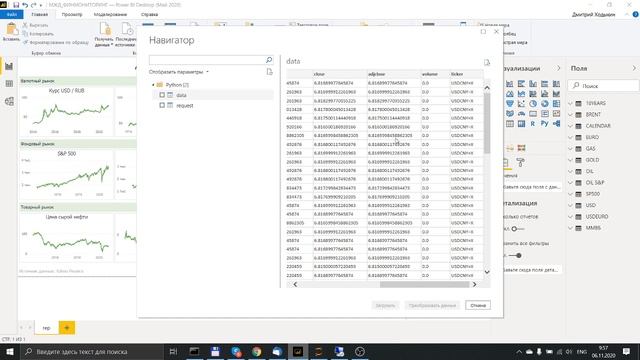Switch to Model view in left sidebar
Screen dimensions: 640x360
click(9, 101)
